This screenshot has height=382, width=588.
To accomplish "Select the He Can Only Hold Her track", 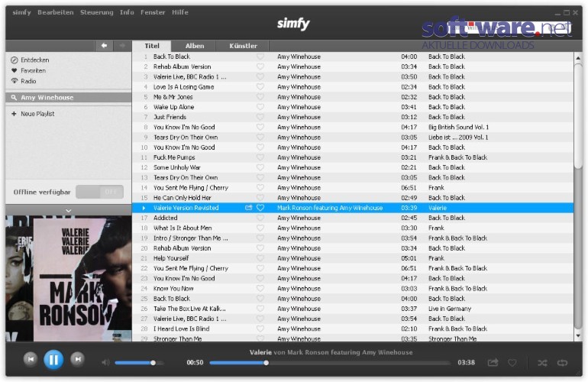I will point(183,198).
